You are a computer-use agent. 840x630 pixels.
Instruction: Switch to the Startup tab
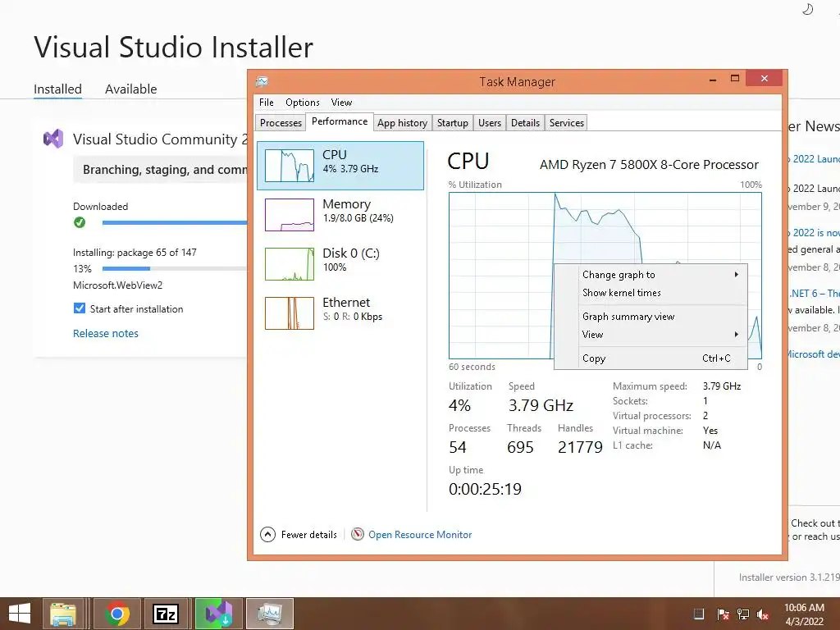[x=452, y=123]
